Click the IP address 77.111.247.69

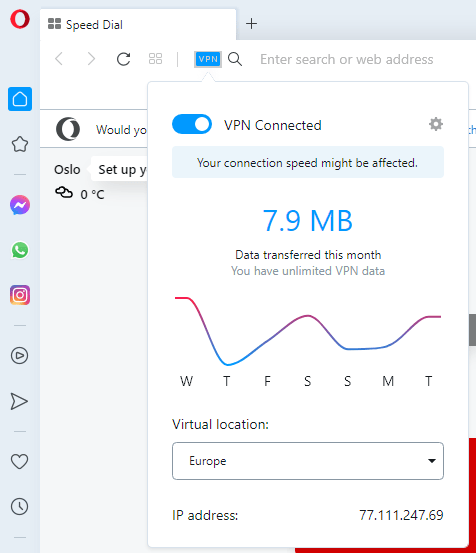(401, 515)
